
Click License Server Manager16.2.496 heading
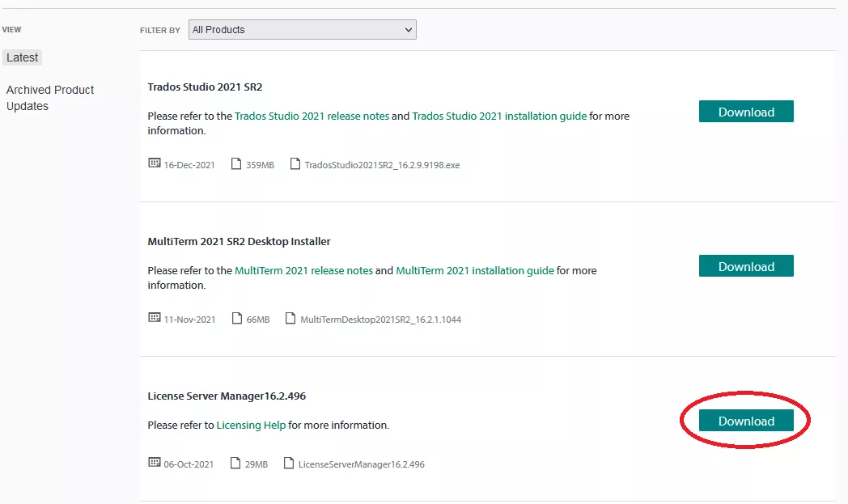[227, 396]
